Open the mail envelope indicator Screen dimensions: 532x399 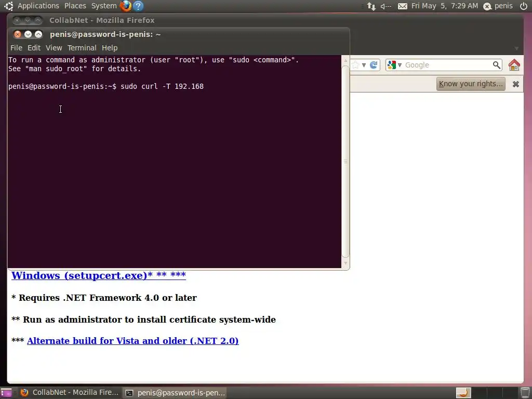(x=403, y=6)
